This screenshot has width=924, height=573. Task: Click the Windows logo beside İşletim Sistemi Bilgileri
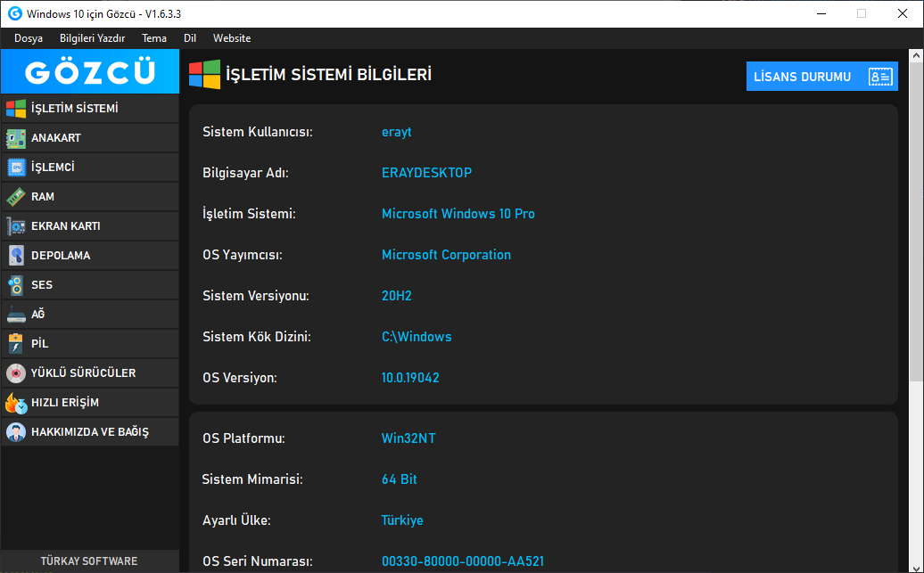click(204, 74)
